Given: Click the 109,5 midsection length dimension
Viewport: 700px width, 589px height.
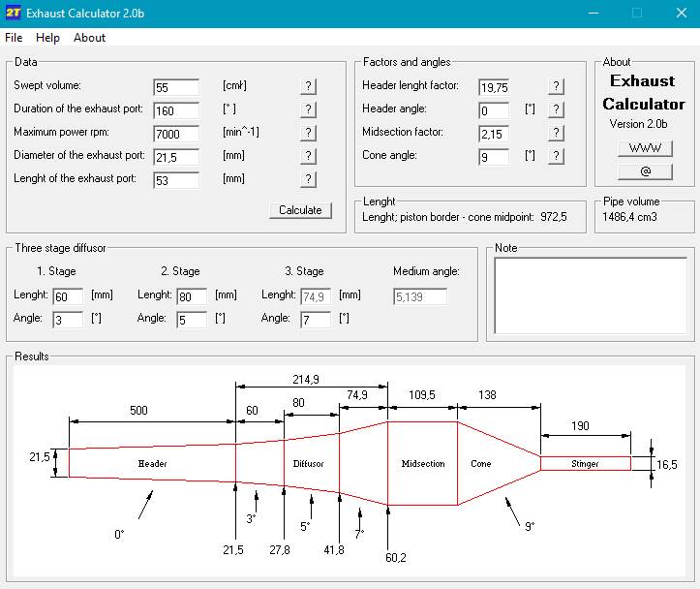Looking at the screenshot, I should pos(422,394).
